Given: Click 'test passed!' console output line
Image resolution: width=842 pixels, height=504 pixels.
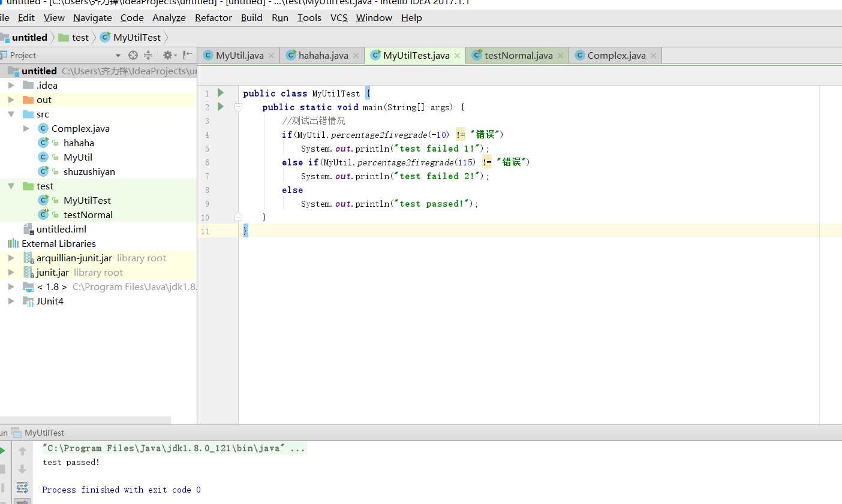Looking at the screenshot, I should coord(71,462).
